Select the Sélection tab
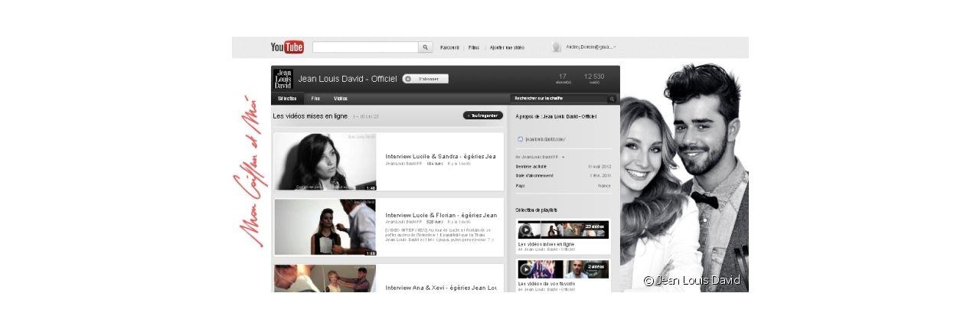 coord(287,99)
